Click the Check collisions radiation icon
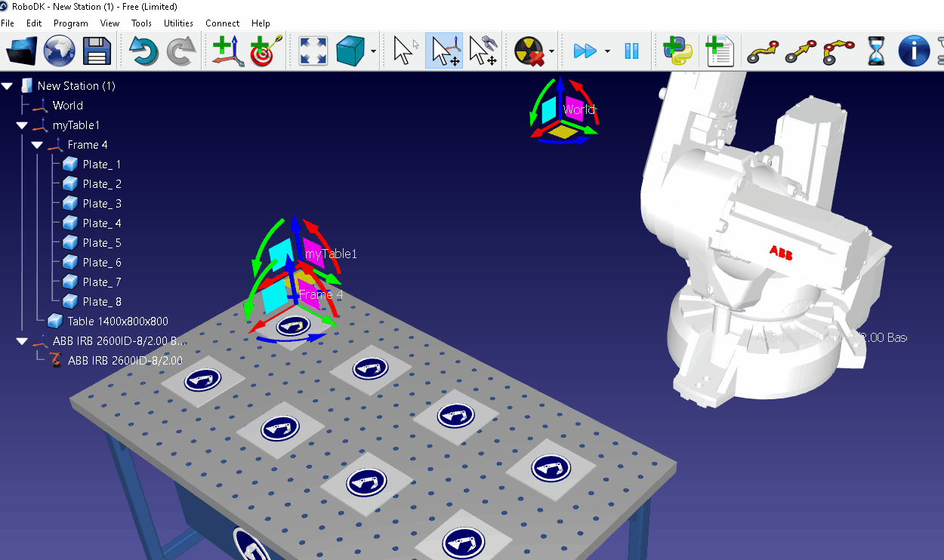 [x=529, y=51]
